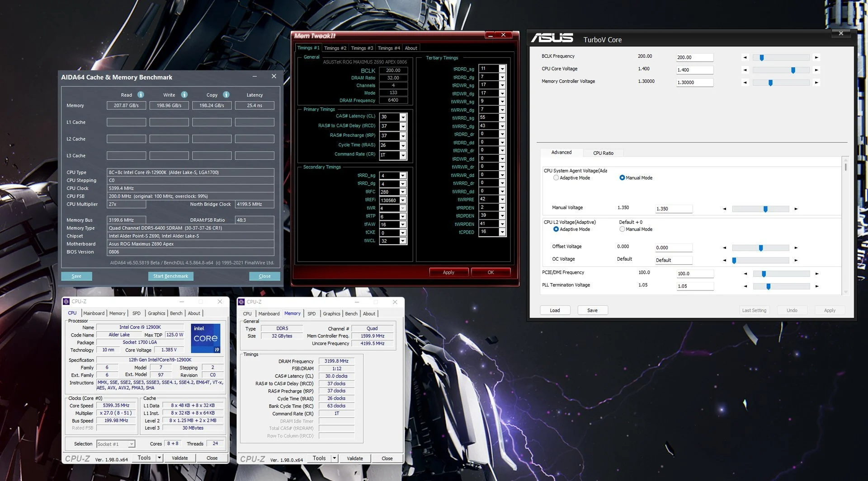Open SPD tab in CPU-Z Memory window
This screenshot has width=868, height=481.
coord(311,314)
